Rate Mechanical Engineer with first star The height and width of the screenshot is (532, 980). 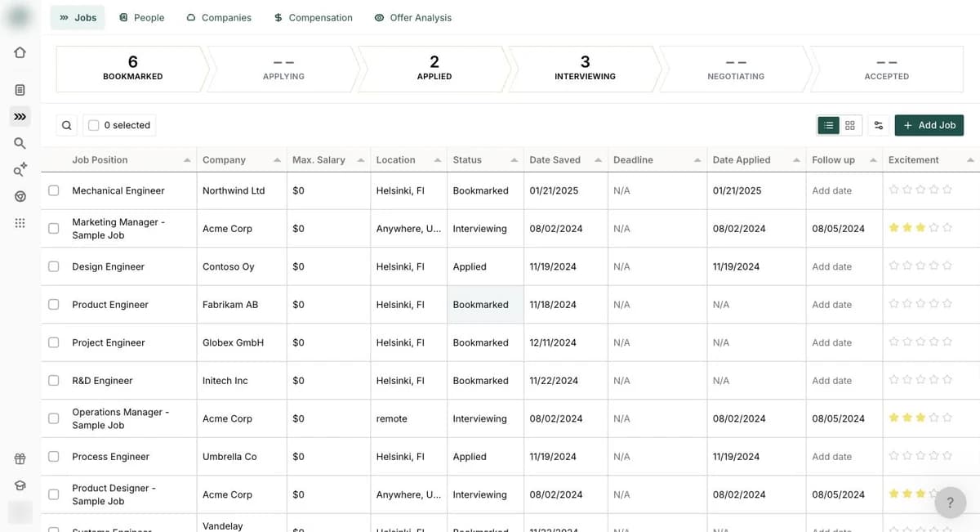(894, 190)
